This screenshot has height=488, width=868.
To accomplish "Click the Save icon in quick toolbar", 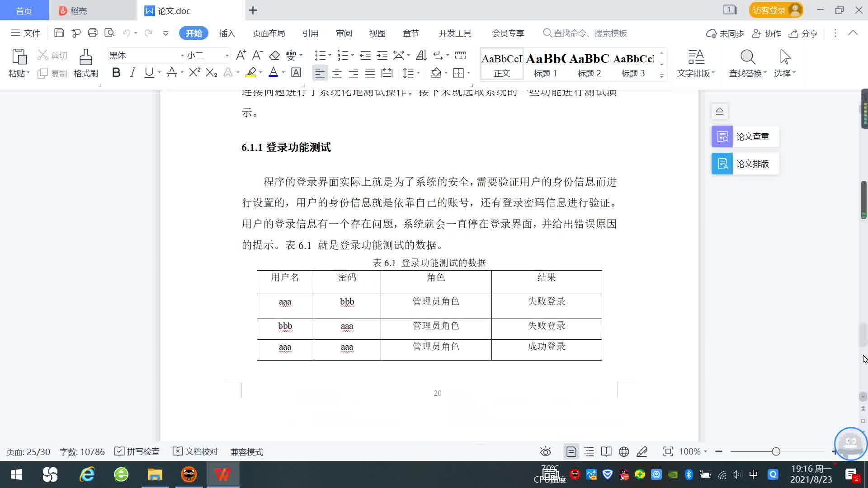I will [x=59, y=33].
